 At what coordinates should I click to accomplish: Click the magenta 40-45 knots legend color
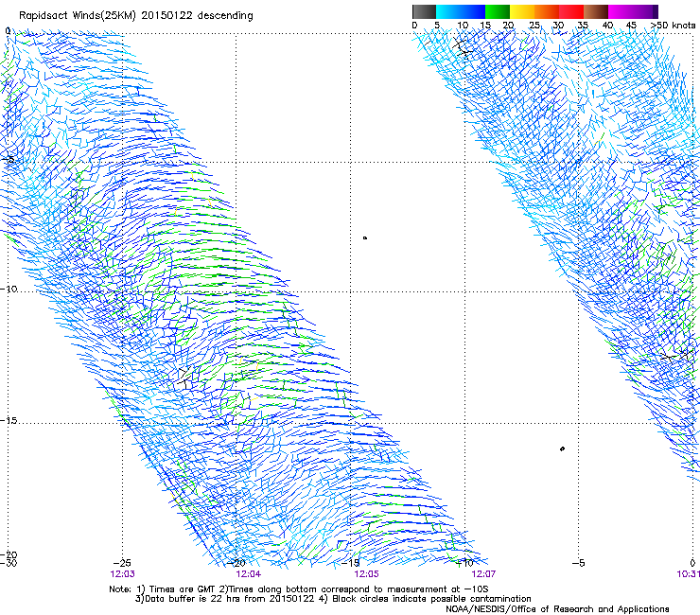pyautogui.click(x=621, y=11)
